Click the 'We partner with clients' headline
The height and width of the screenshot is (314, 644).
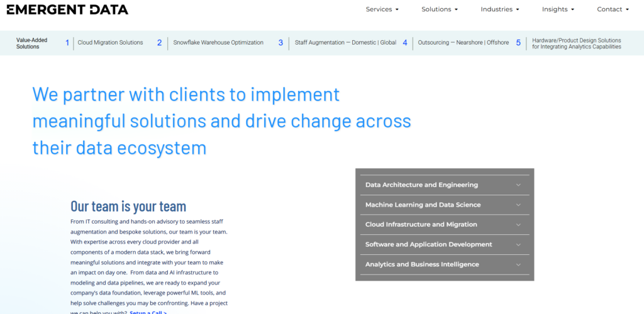point(222,121)
